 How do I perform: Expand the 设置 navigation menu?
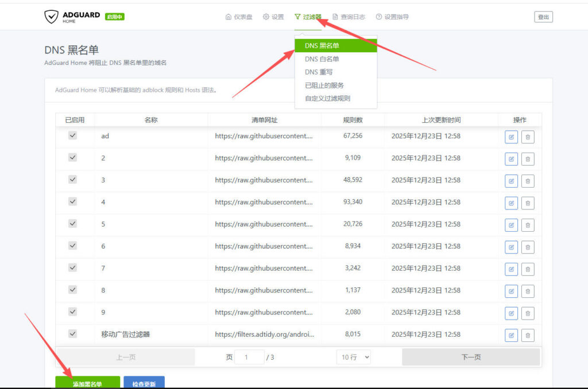click(273, 17)
